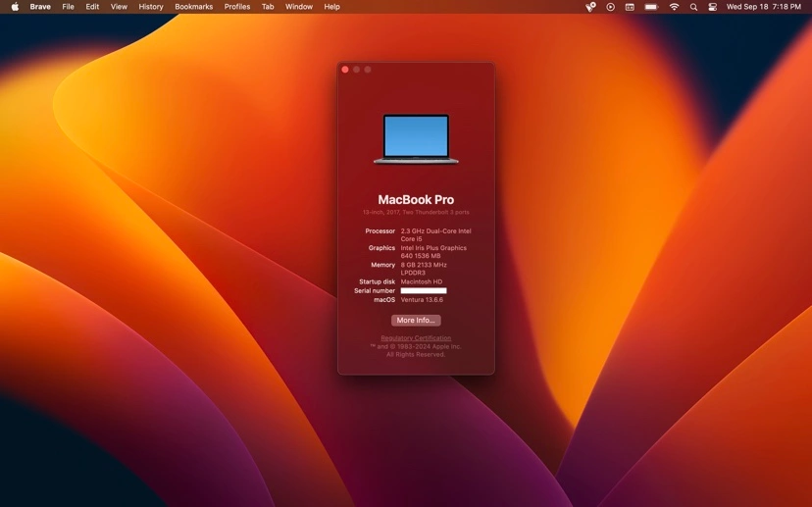Viewport: 812px width, 507px height.
Task: Open Spotlight search magnifier
Action: pos(693,7)
